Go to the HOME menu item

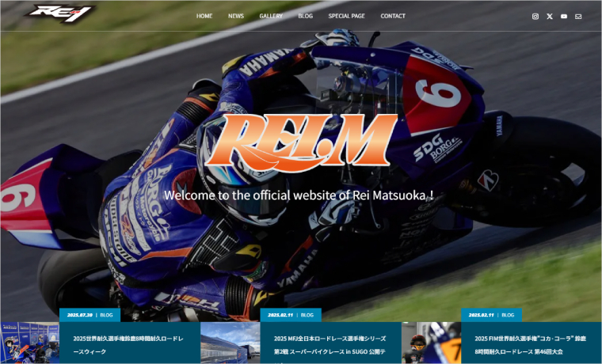click(x=204, y=16)
